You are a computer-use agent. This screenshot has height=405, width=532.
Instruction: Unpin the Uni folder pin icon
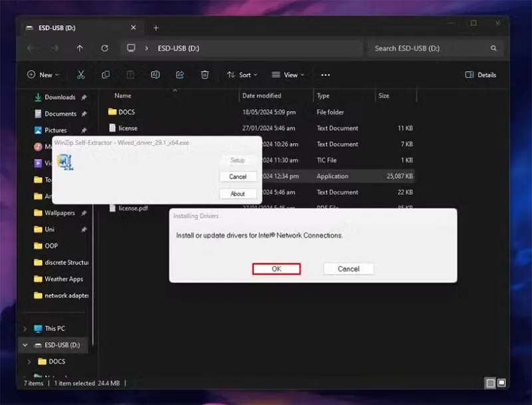pyautogui.click(x=85, y=229)
